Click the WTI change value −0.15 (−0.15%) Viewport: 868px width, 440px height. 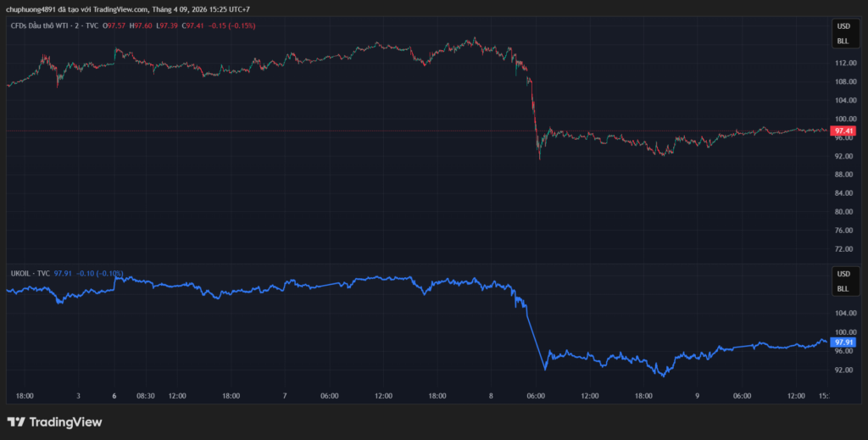232,26
